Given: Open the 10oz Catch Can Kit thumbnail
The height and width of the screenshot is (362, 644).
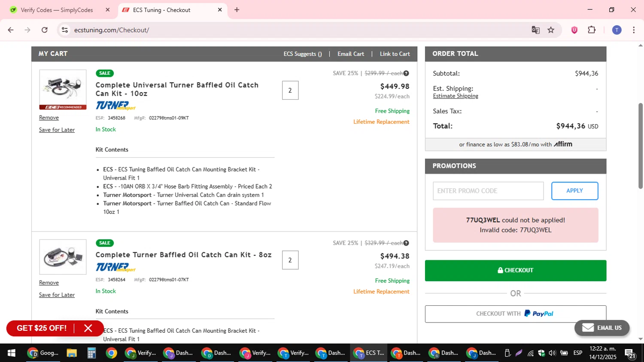Looking at the screenshot, I should (63, 90).
